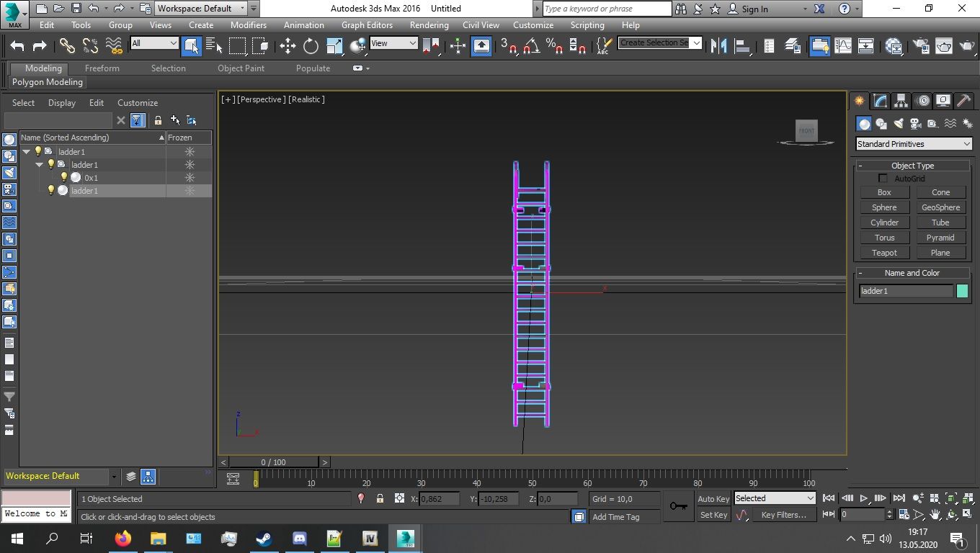The height and width of the screenshot is (553, 980).
Task: Click the Render Production teapot icon
Action: (966, 46)
